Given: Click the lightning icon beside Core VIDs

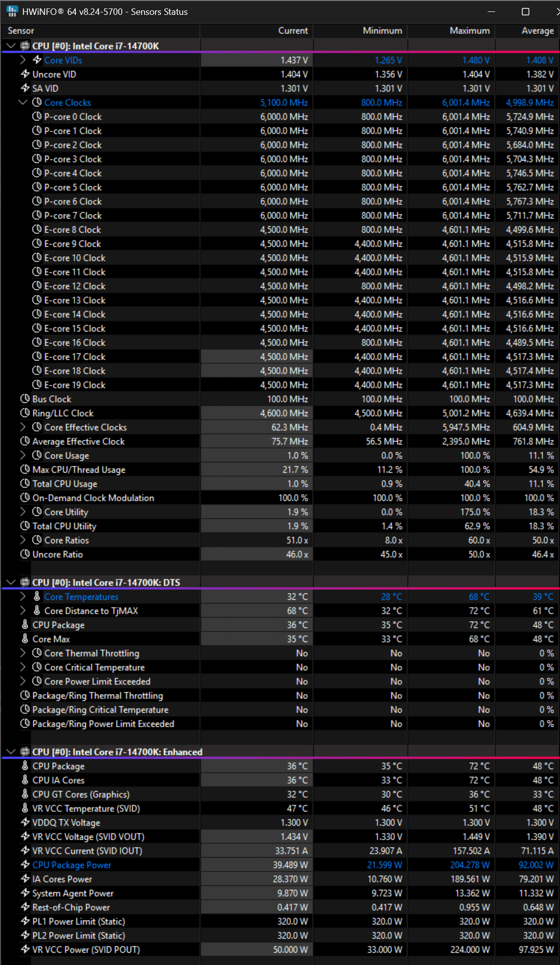Looking at the screenshot, I should [x=37, y=60].
